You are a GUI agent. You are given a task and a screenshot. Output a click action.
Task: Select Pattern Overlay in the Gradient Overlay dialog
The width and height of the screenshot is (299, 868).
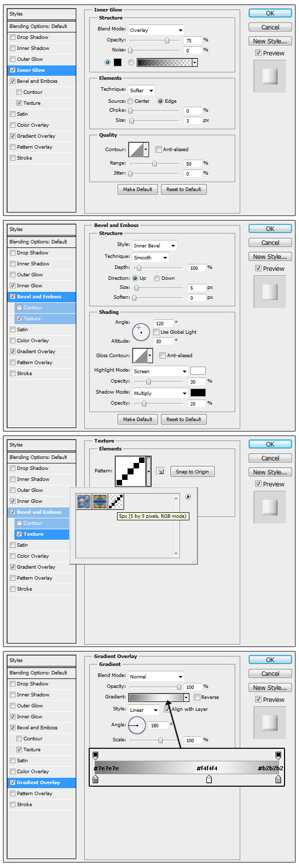[34, 794]
